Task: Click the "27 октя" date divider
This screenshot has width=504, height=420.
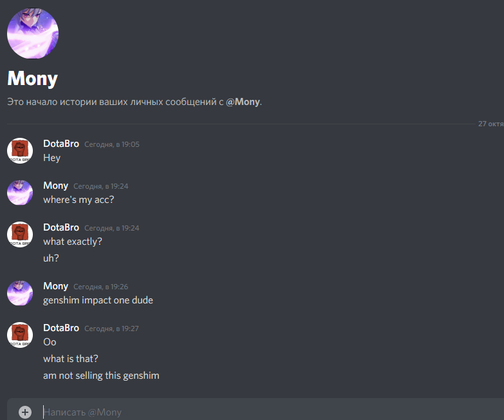Action: pyautogui.click(x=490, y=124)
